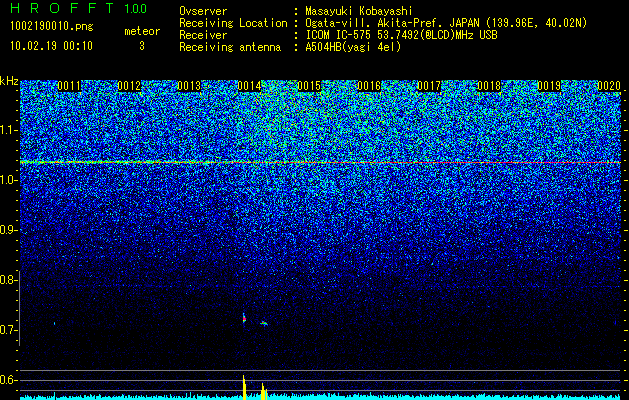Click the 0.6 frequency axis label
The image size is (629, 400).
point(8,380)
